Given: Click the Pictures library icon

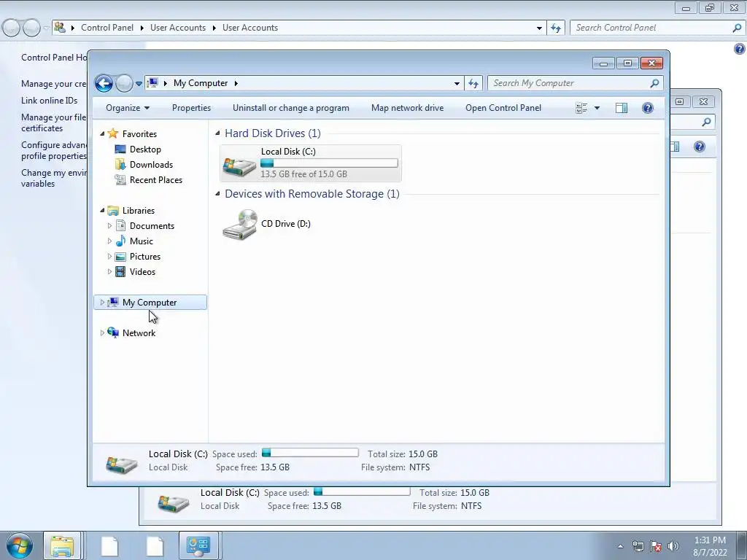Looking at the screenshot, I should tap(121, 257).
